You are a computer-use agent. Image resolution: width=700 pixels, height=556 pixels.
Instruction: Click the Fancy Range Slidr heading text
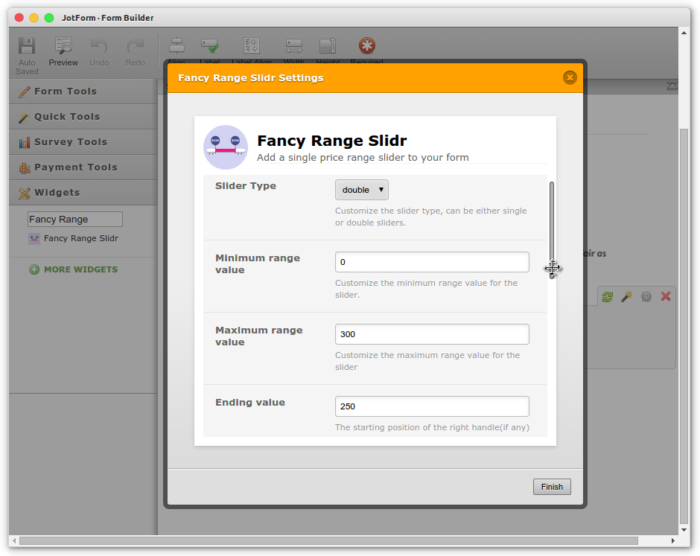click(x=332, y=141)
